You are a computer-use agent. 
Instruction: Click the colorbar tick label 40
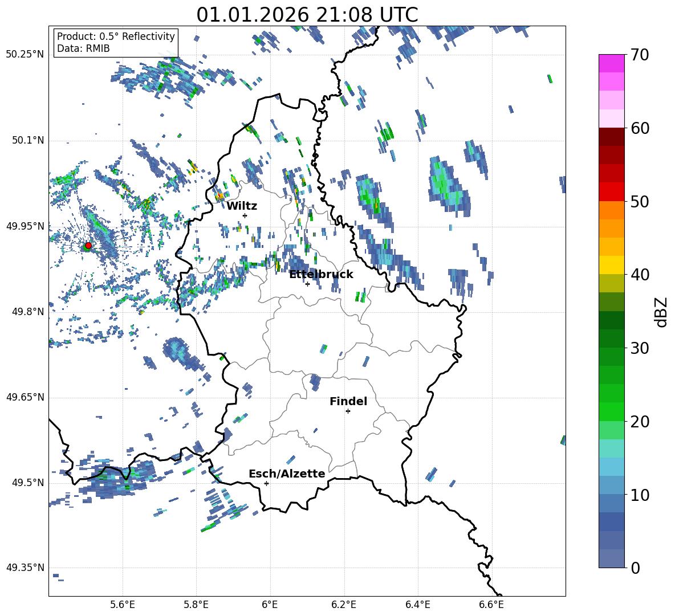[639, 275]
